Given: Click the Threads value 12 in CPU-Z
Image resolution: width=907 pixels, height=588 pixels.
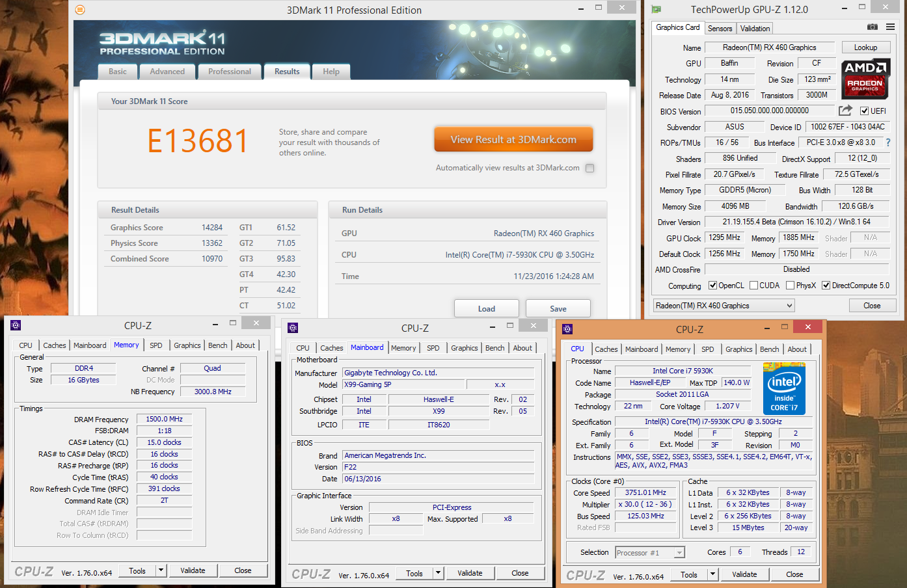Looking at the screenshot, I should pos(801,552).
